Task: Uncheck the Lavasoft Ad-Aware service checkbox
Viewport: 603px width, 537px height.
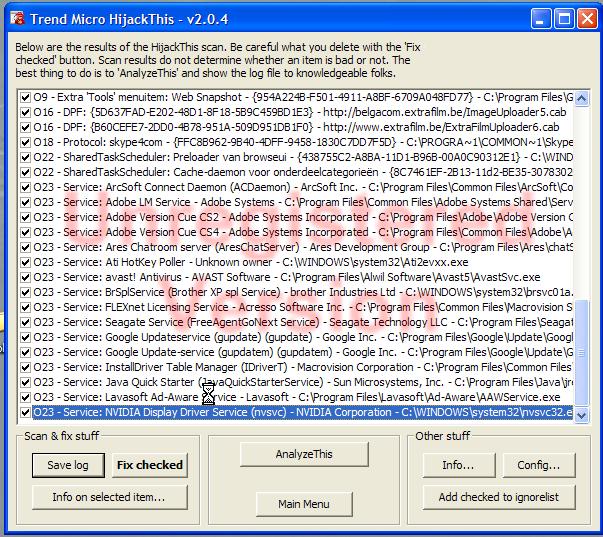Action: pos(25,397)
